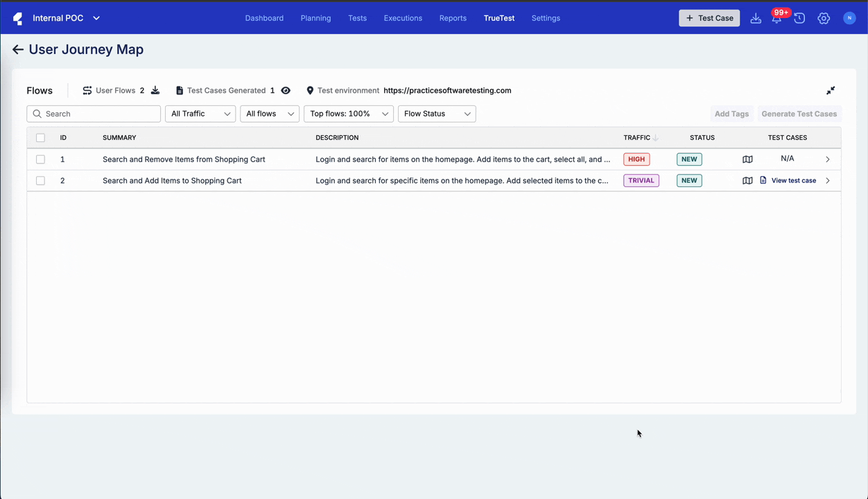
Task: Click the User Flows icon
Action: tap(87, 90)
